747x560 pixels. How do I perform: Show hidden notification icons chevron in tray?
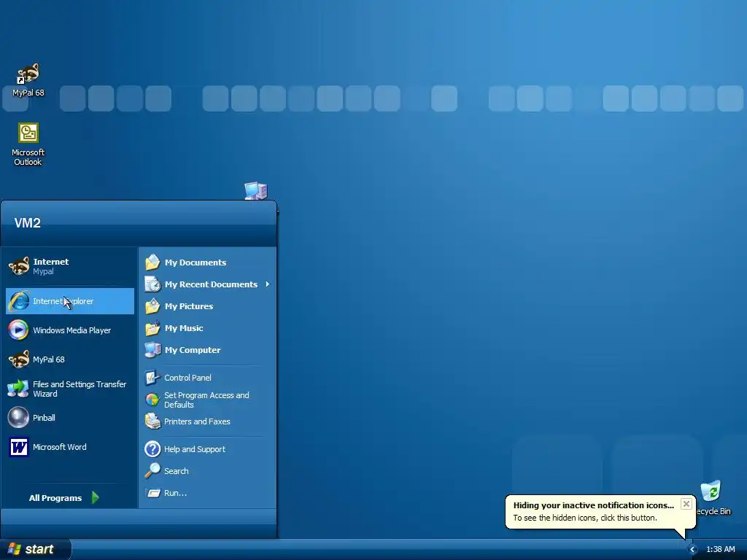pos(693,550)
